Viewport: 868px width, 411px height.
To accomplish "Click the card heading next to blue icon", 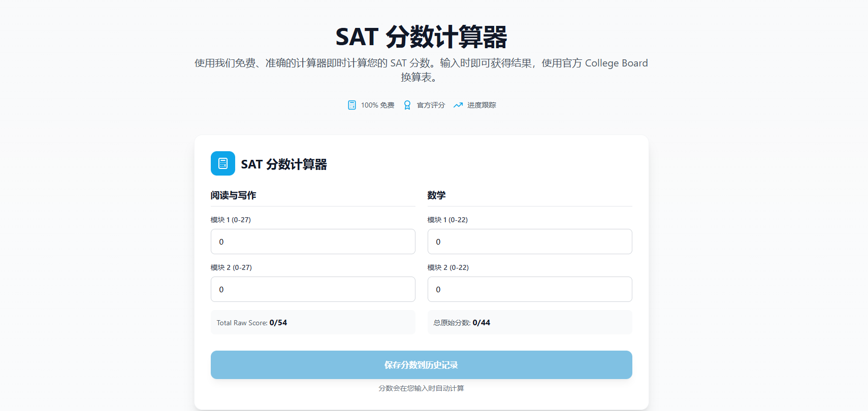I will click(284, 164).
